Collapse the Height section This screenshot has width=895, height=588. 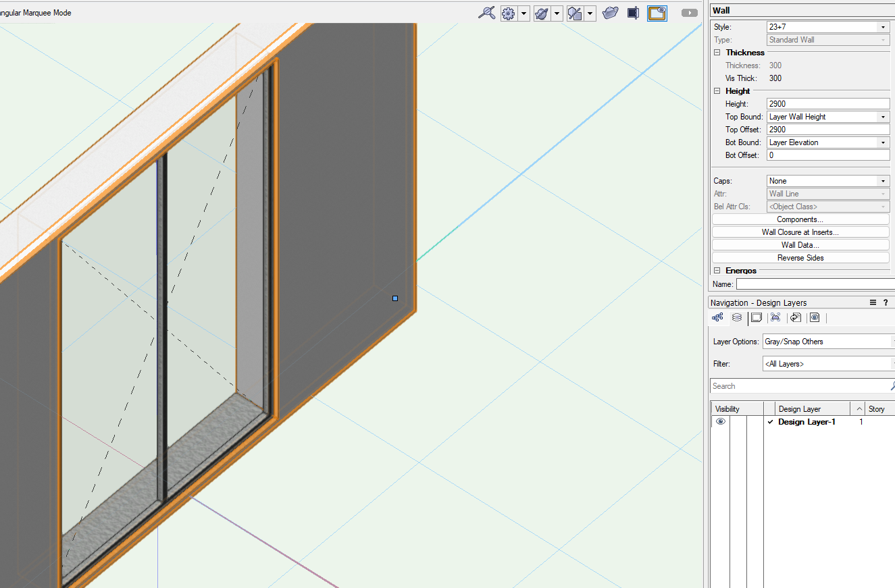click(x=717, y=91)
